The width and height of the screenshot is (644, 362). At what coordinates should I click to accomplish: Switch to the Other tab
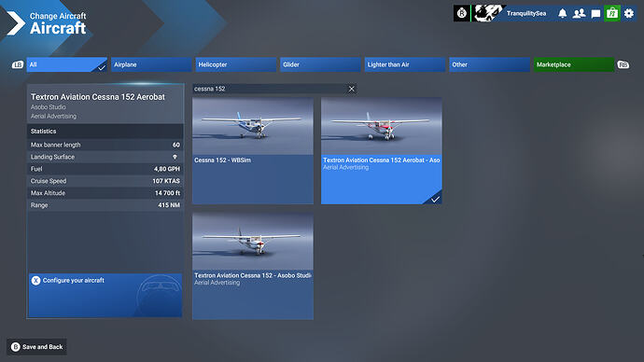490,64
